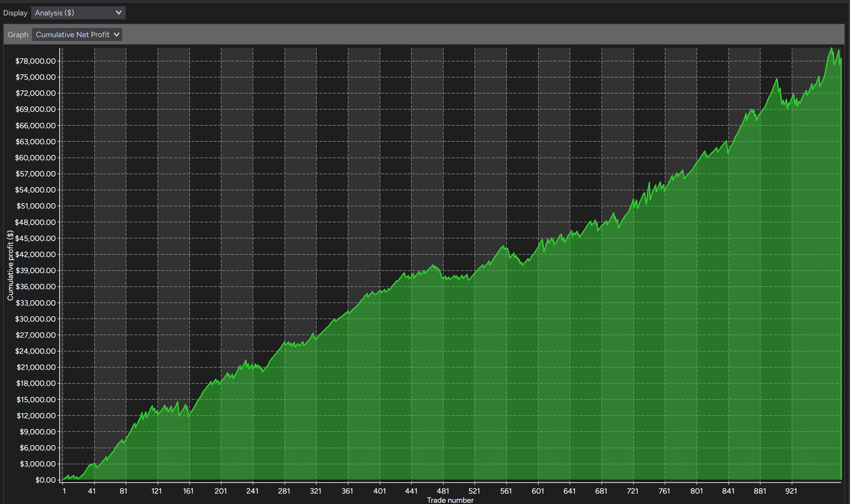Click the $72,000.00 axis label
850x504 pixels.
click(x=35, y=93)
